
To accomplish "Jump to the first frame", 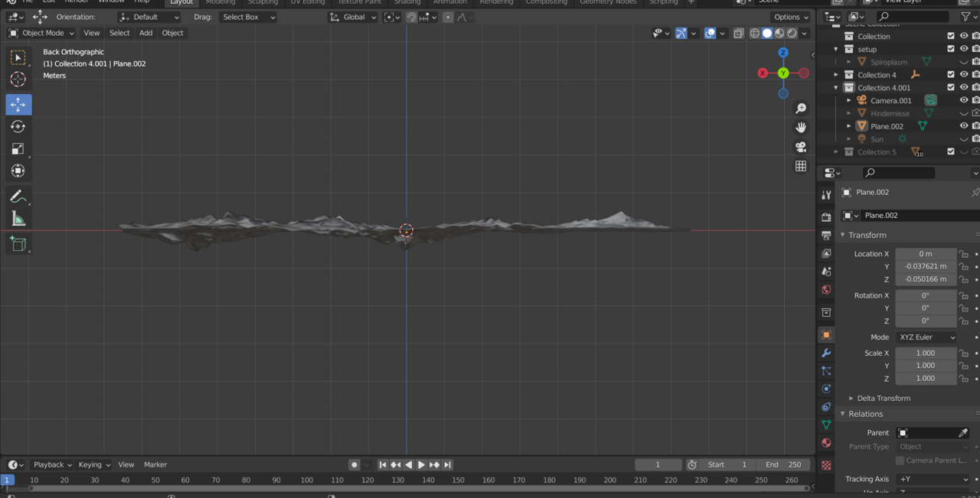I will coord(382,464).
